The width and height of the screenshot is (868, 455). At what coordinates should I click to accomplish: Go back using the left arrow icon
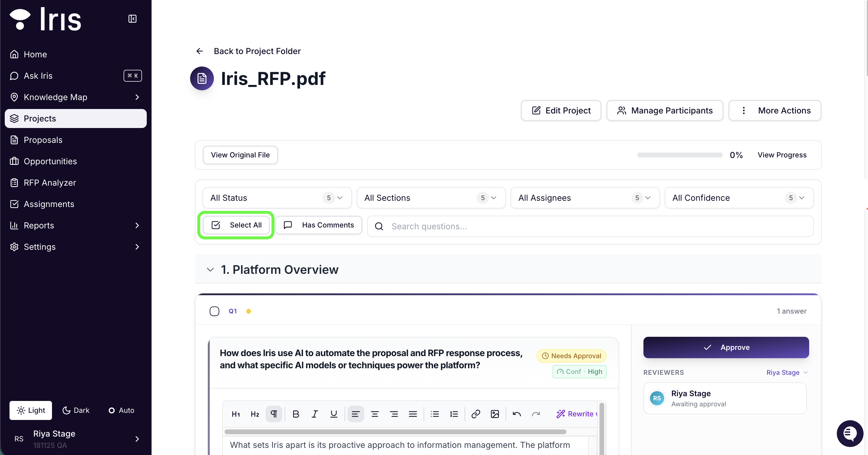(x=200, y=51)
